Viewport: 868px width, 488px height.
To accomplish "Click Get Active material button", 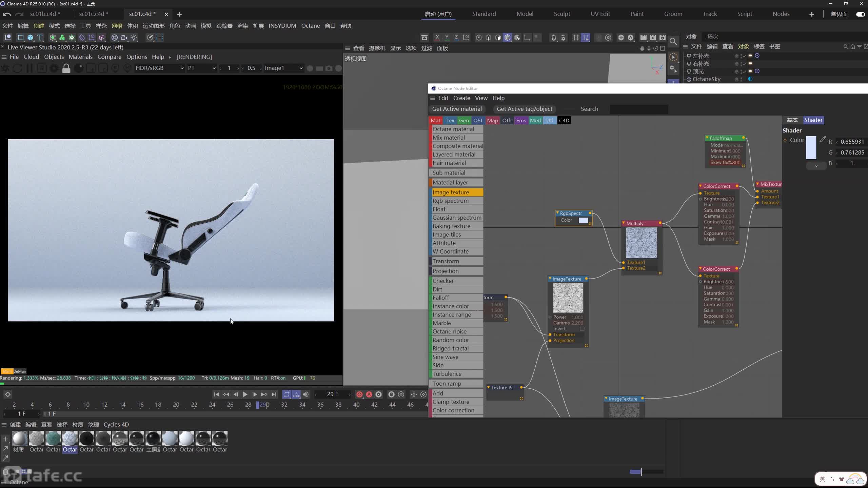I will pyautogui.click(x=457, y=109).
